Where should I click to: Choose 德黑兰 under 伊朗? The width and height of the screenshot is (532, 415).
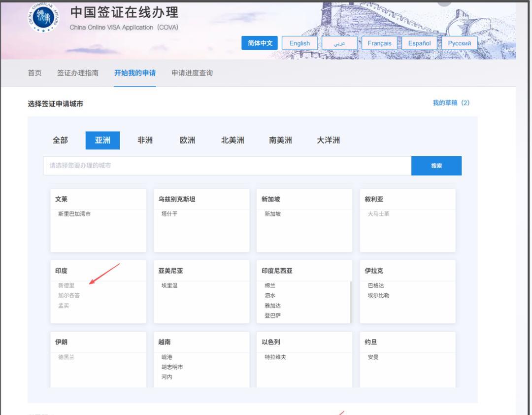66,357
